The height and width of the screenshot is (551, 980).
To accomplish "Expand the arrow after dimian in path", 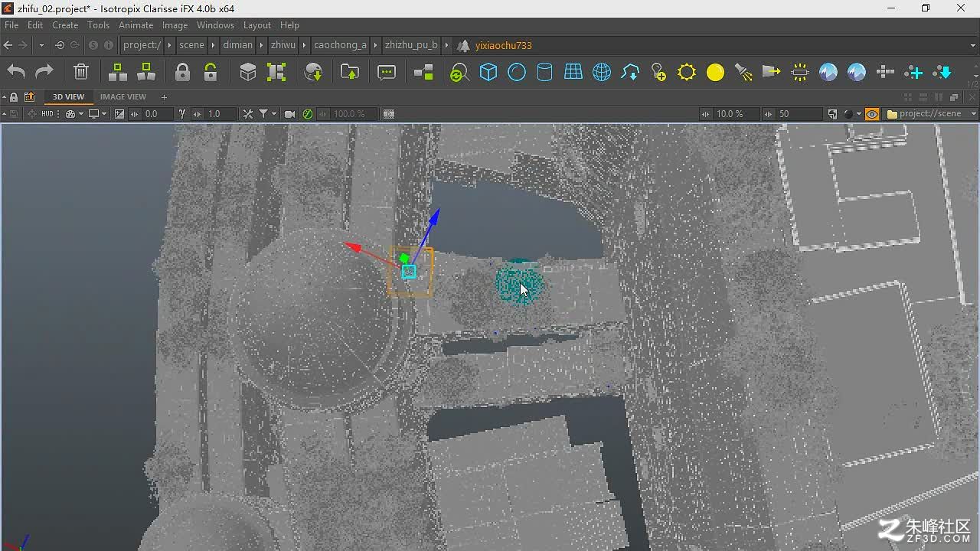I will (261, 45).
